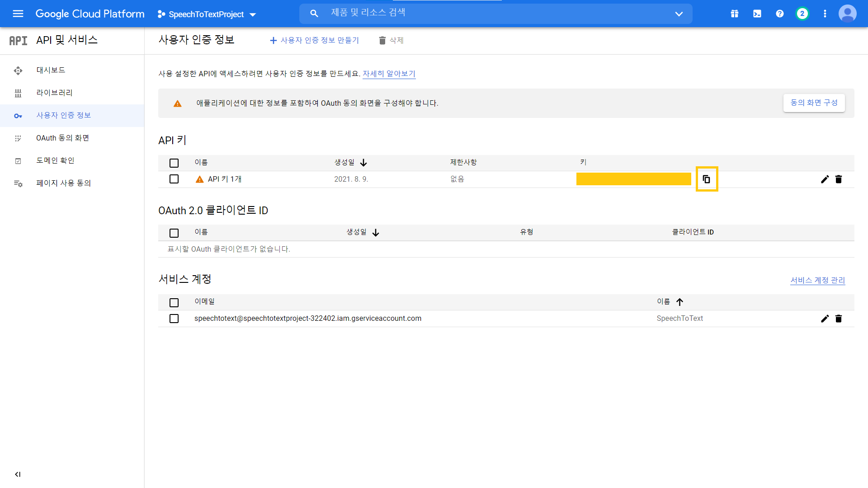Open the SpeechToTextProject project selector
868x488 pixels.
[x=207, y=14]
